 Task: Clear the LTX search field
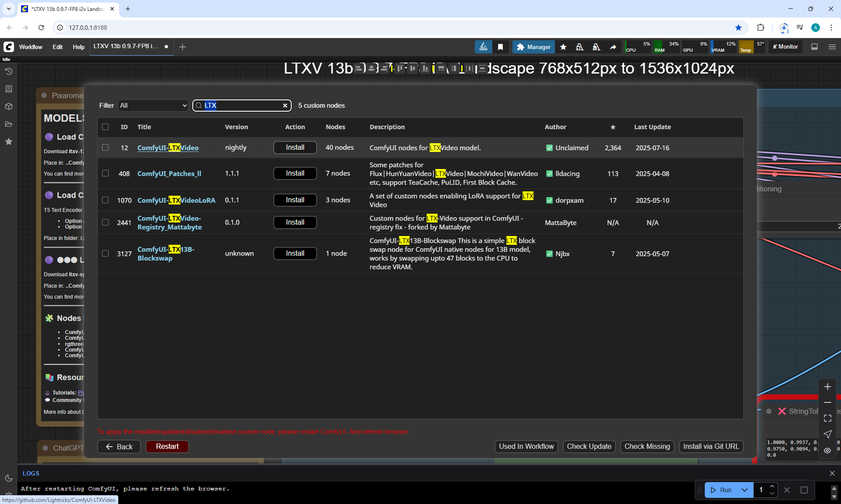(285, 106)
